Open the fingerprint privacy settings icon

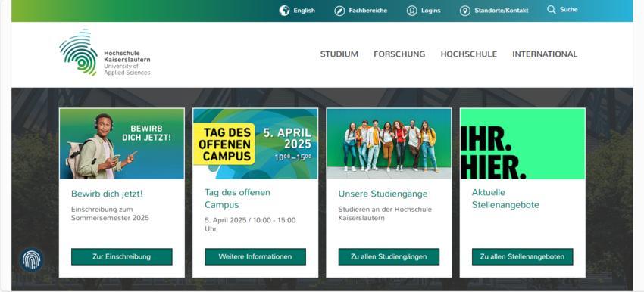pyautogui.click(x=31, y=260)
